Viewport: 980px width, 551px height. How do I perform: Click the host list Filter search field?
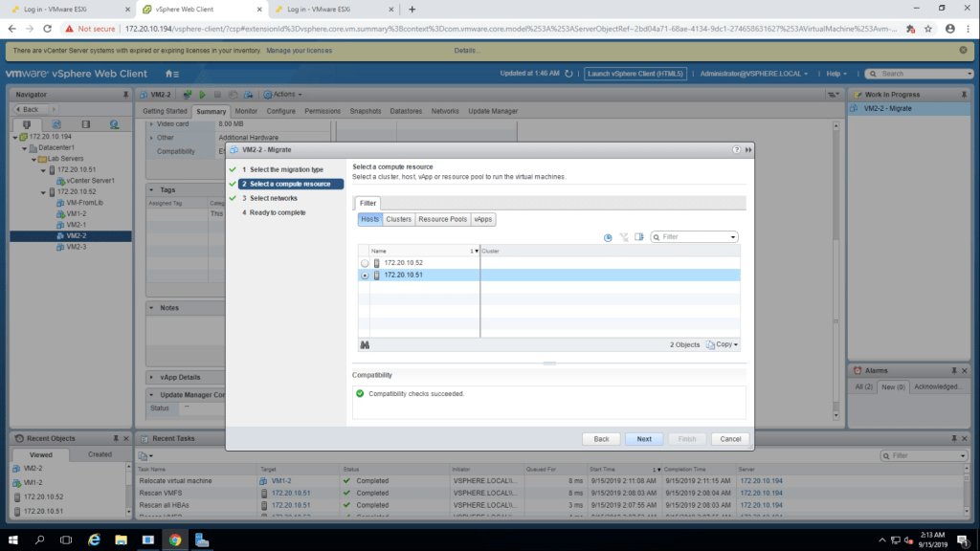tap(695, 237)
